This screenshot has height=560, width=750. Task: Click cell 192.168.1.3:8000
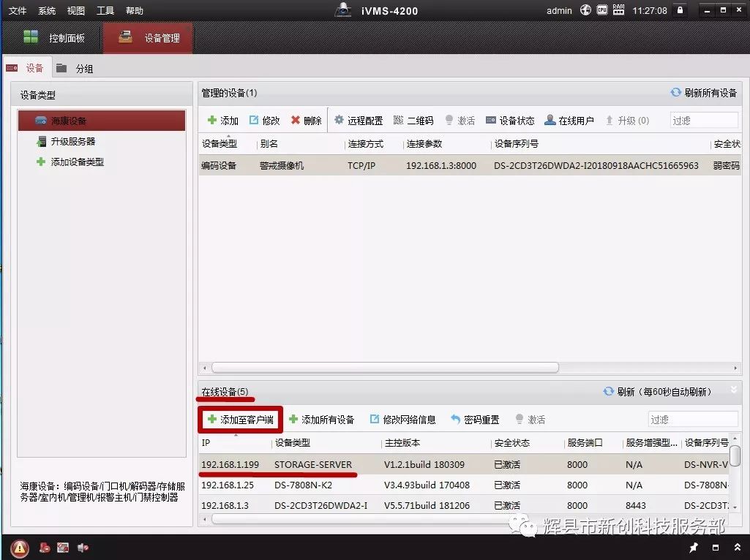441,165
